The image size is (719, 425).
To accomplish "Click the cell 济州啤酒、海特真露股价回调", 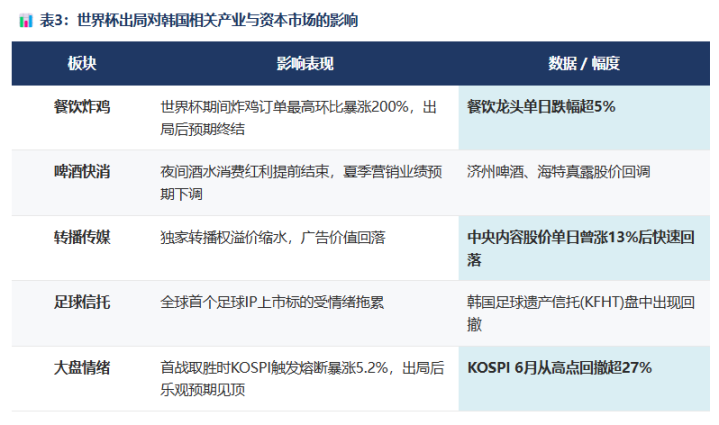I will click(x=584, y=183).
